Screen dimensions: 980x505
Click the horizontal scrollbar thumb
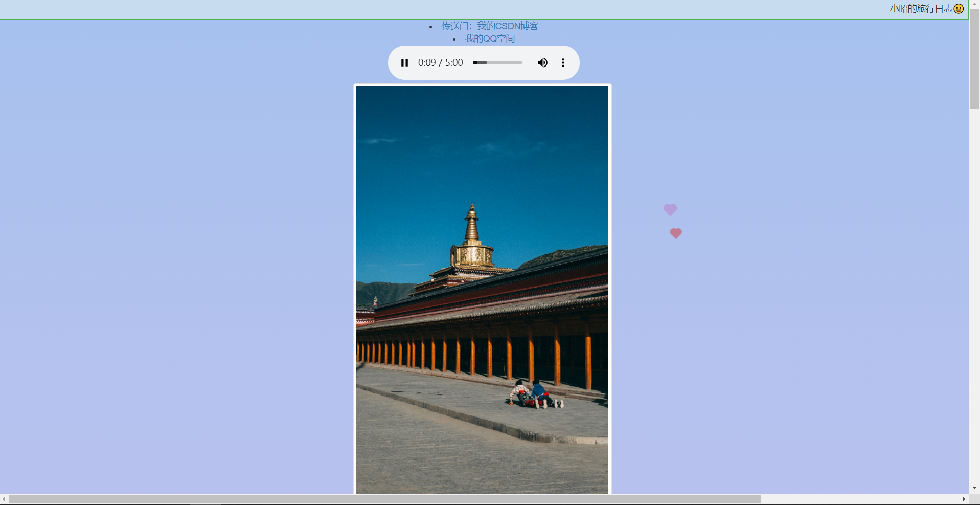tap(384, 499)
